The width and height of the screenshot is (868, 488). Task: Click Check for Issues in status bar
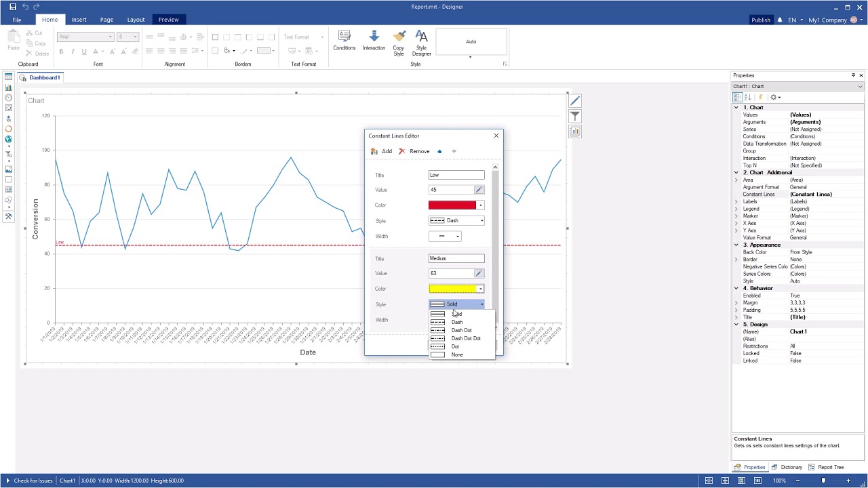[x=29, y=481]
